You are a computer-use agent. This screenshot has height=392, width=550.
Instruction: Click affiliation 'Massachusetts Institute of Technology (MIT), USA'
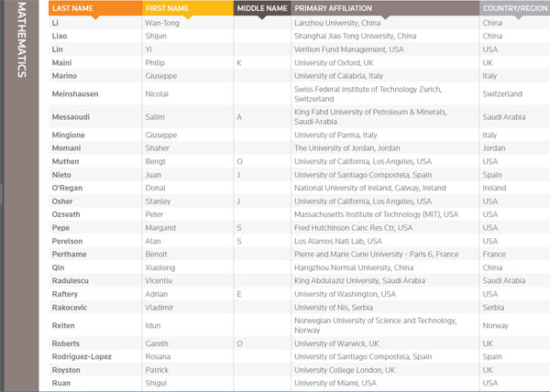[376, 214]
